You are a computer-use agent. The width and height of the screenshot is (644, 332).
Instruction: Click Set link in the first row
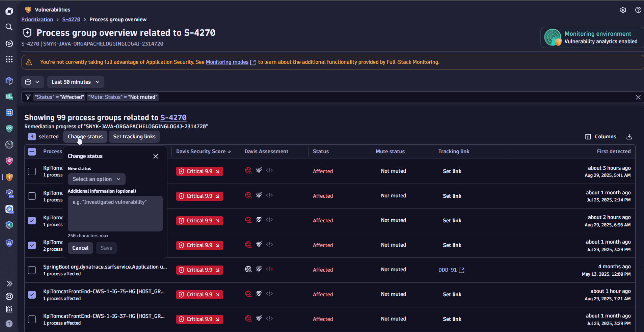[x=452, y=171]
